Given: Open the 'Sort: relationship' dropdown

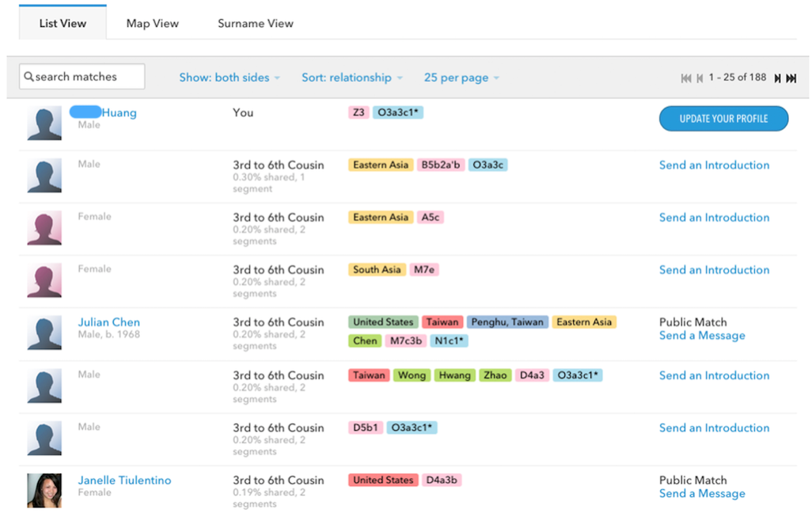Looking at the screenshot, I should click(351, 78).
